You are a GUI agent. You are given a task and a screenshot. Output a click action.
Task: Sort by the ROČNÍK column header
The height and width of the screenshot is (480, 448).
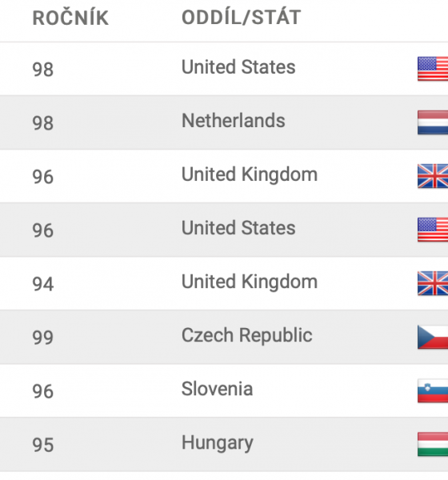pyautogui.click(x=70, y=18)
